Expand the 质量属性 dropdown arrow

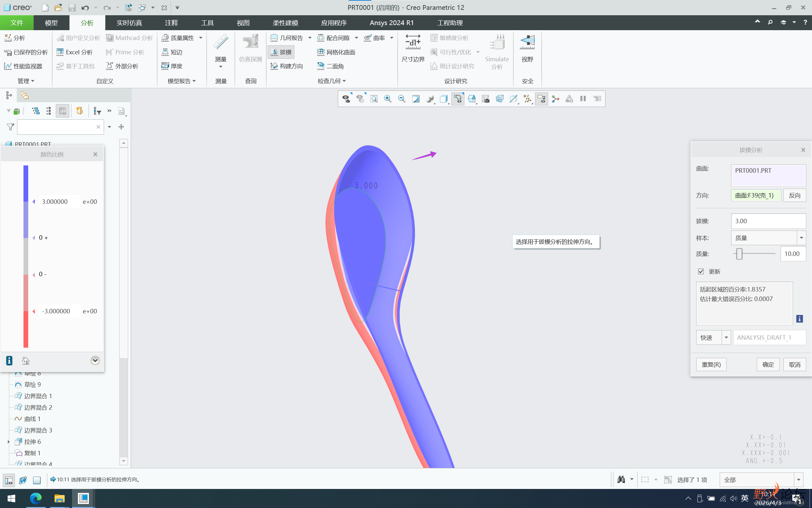pyautogui.click(x=201, y=38)
